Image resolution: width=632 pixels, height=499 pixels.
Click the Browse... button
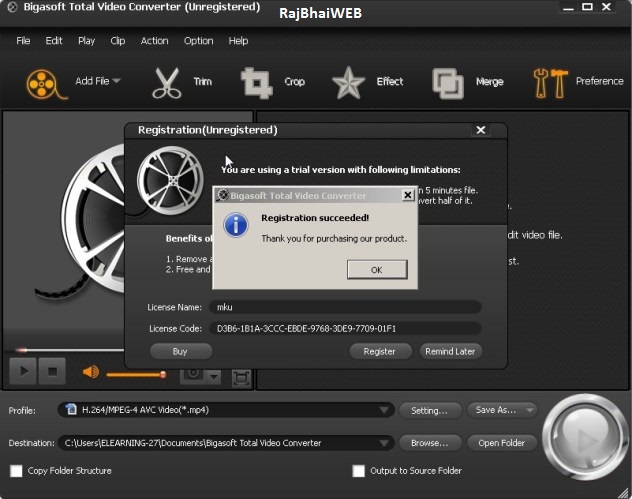(x=430, y=443)
